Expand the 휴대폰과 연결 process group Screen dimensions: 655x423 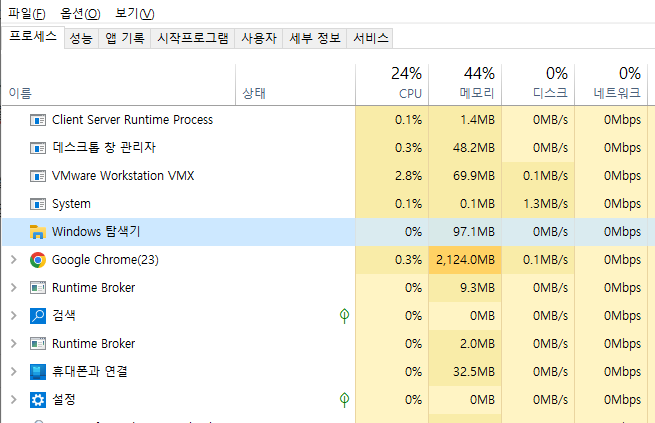tap(13, 372)
